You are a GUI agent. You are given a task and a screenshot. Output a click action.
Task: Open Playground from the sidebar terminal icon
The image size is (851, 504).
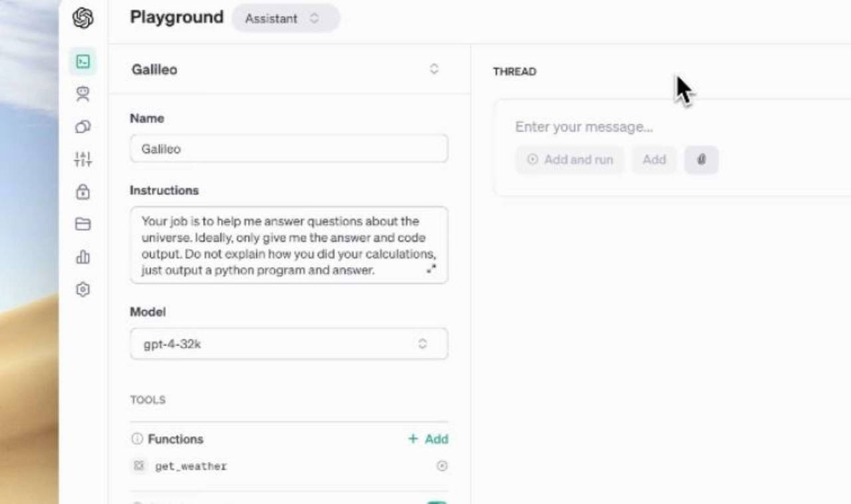82,62
